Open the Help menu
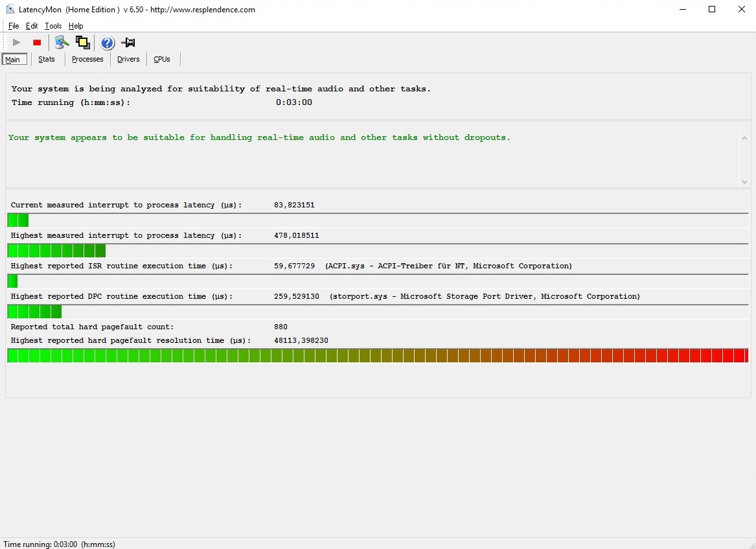Screen dimensions: 756x549 click(76, 26)
